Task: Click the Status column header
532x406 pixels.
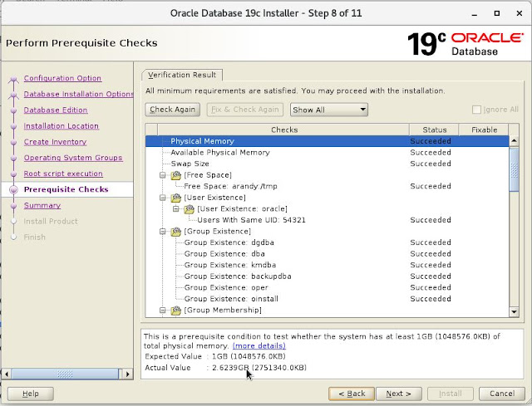Action: (x=434, y=130)
